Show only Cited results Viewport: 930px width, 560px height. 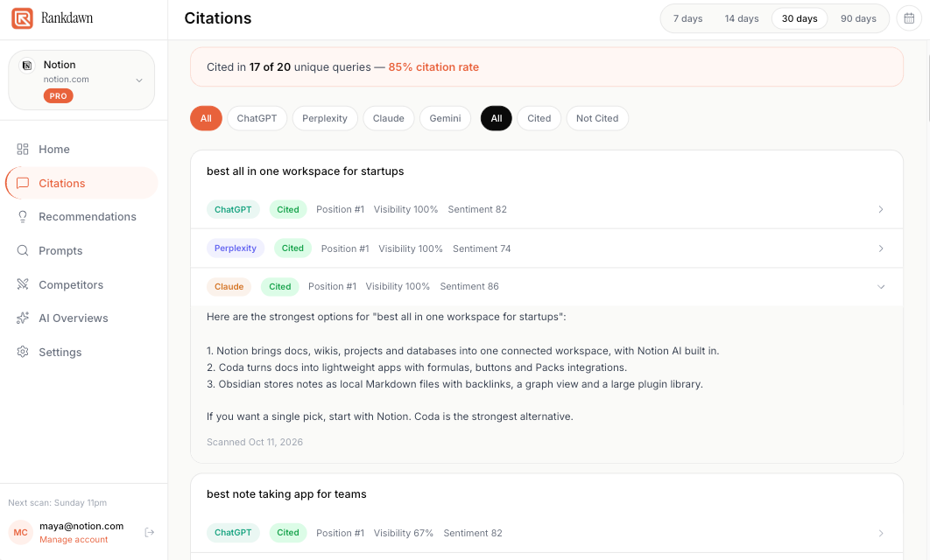pyautogui.click(x=539, y=118)
